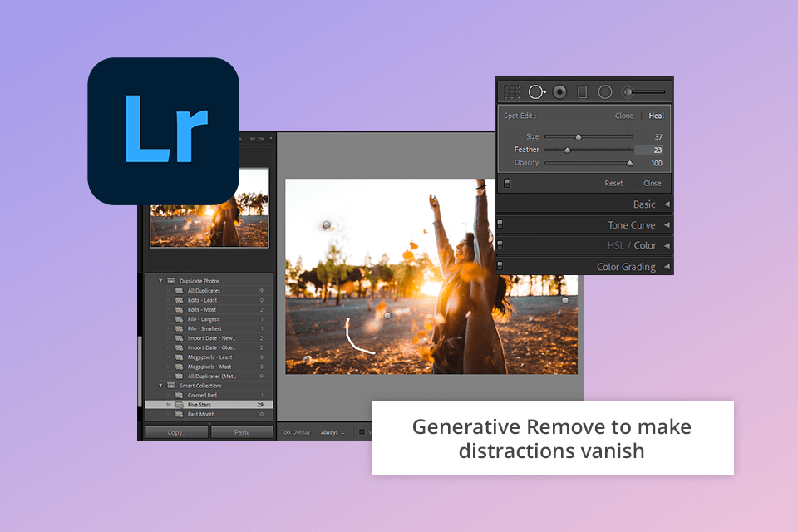This screenshot has height=532, width=798.
Task: Click the Reset button in Spot Edit
Action: point(613,183)
